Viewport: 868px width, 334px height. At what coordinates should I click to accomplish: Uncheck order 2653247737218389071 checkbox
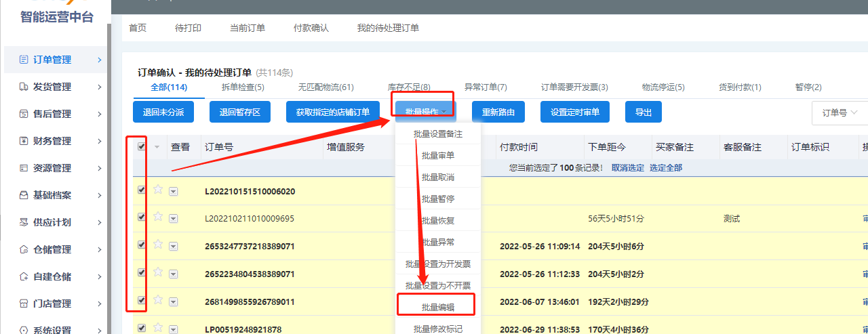[x=141, y=245]
